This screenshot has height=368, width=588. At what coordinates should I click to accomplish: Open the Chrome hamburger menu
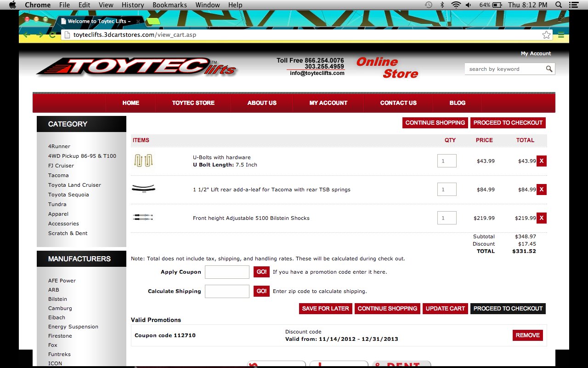[561, 35]
